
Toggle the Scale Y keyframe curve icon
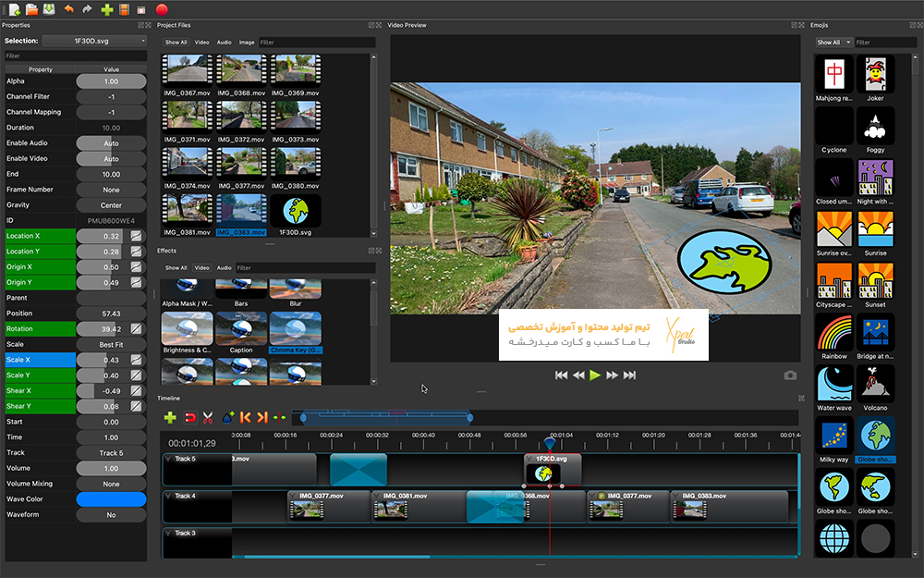(x=136, y=375)
